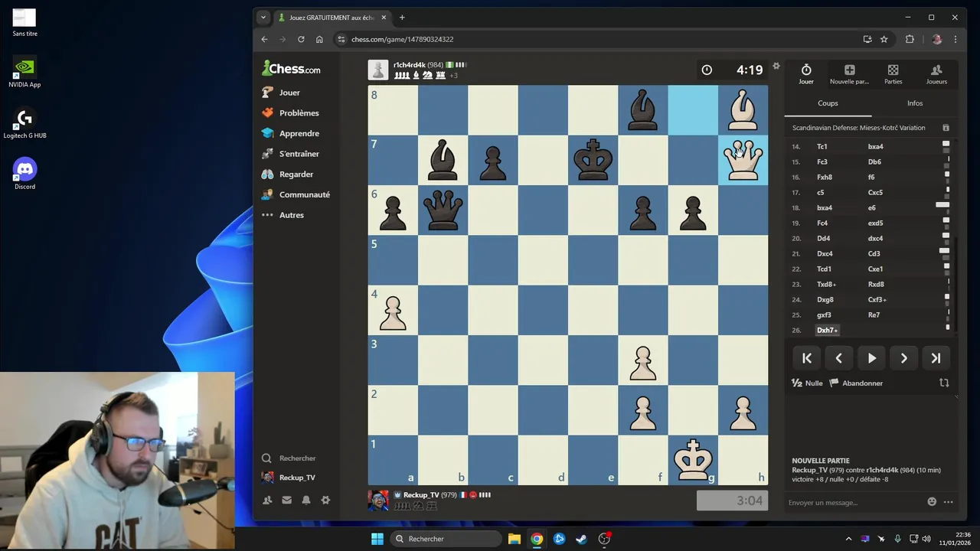The image size is (980, 551).
Task: Bookmark this page with the star
Action: (884, 39)
